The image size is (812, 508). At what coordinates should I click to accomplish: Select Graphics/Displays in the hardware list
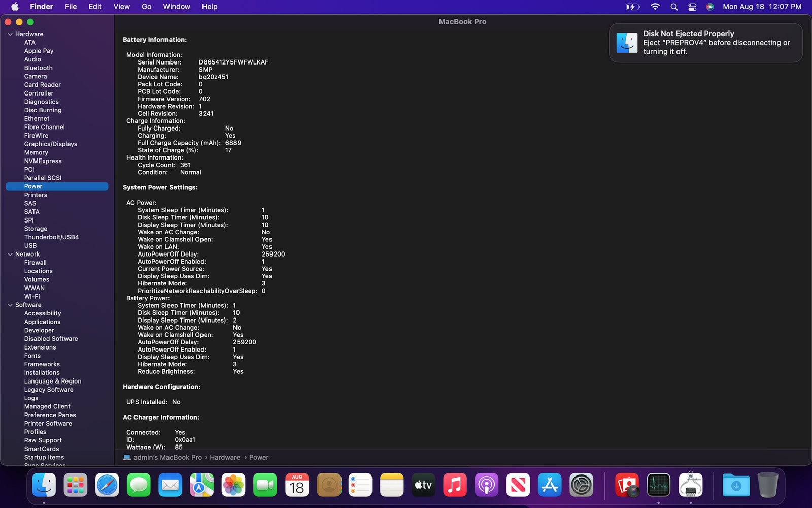(x=50, y=144)
